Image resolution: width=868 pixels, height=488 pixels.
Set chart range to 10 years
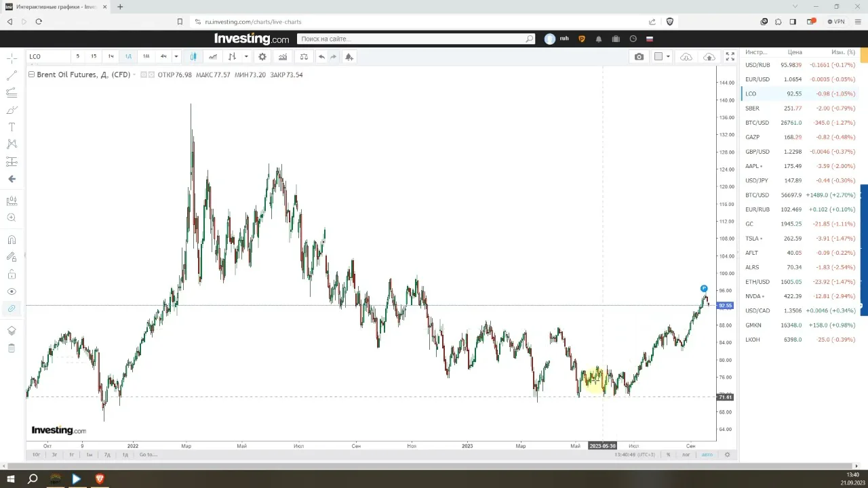click(36, 455)
